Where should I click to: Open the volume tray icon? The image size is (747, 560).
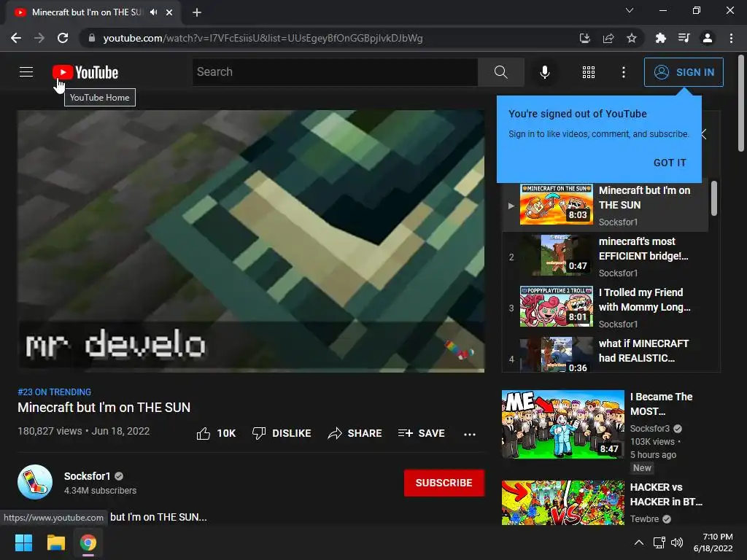(x=676, y=542)
